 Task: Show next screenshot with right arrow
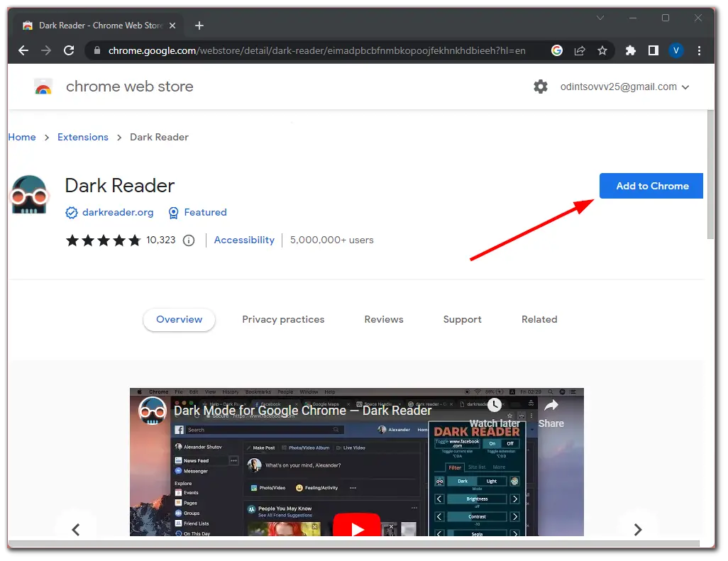tap(638, 530)
